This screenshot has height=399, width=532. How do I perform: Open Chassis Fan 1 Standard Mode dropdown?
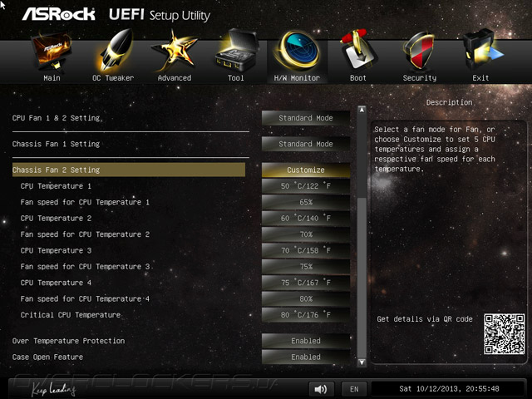click(x=306, y=144)
